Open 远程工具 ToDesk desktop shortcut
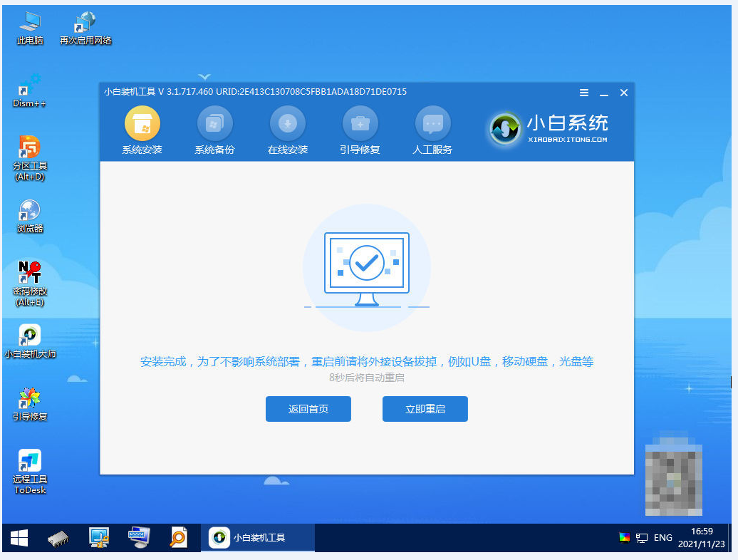The height and width of the screenshot is (560, 738). (x=30, y=462)
